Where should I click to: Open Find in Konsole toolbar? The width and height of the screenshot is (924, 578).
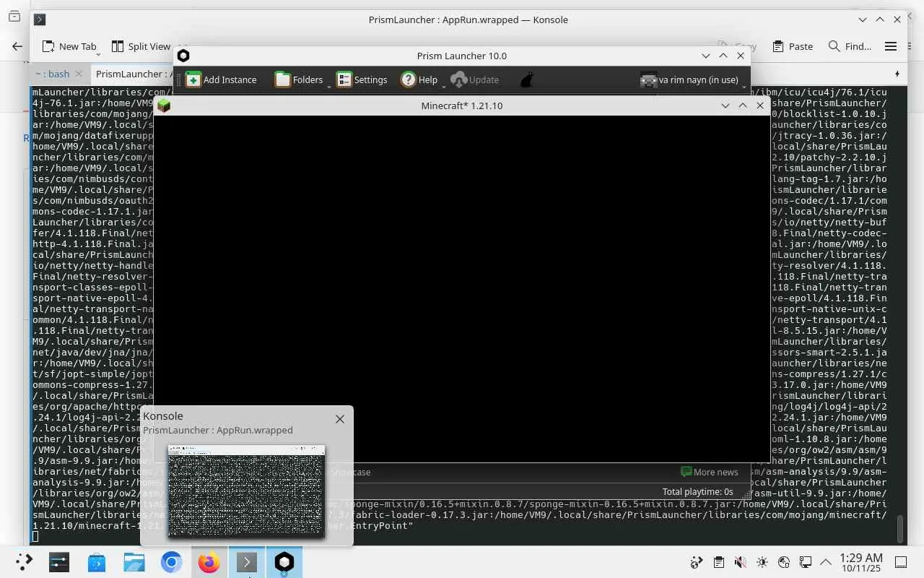point(850,46)
